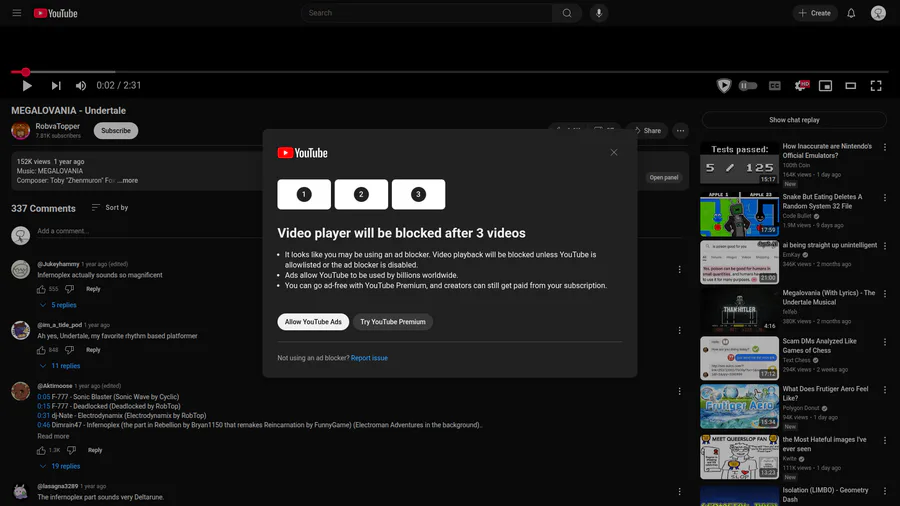
Task: Open the Sort by comments dropdown
Action: [110, 208]
